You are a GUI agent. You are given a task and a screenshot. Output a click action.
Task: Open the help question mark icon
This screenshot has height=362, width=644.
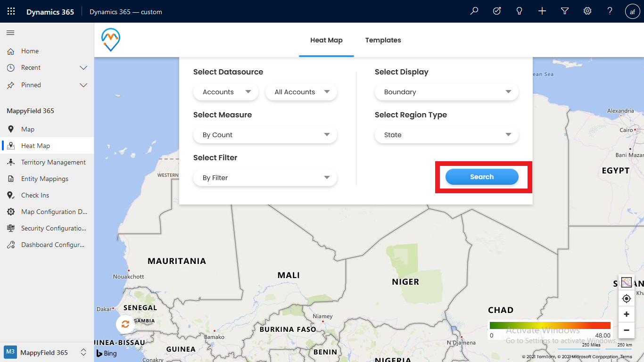610,11
